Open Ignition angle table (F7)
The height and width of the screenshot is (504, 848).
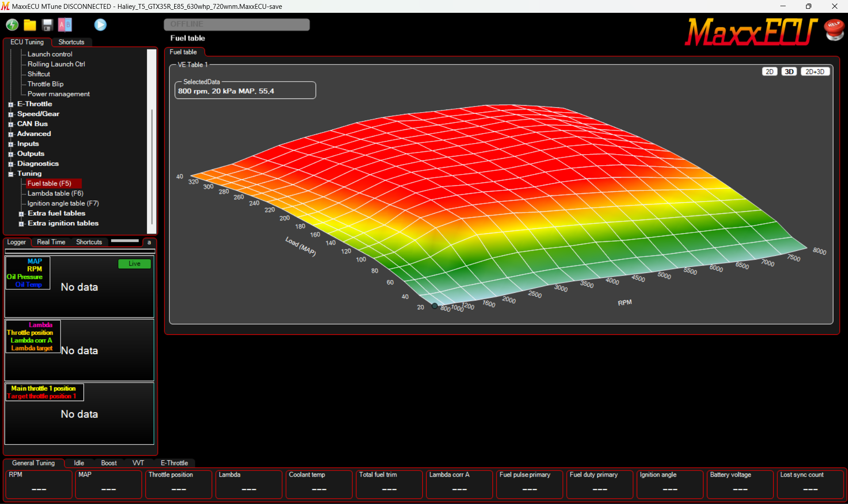pyautogui.click(x=63, y=203)
